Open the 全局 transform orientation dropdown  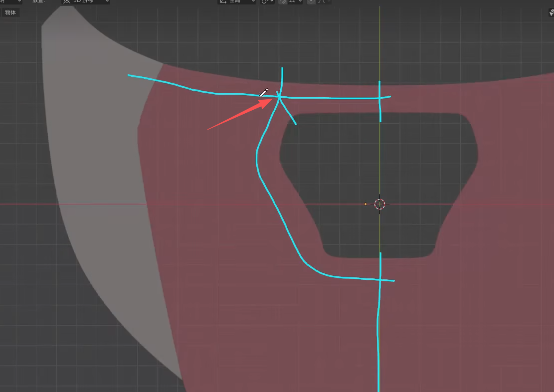(x=236, y=1)
